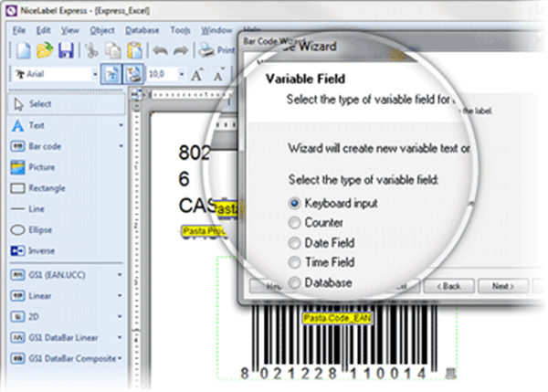Select the Counter radio option
548x392 pixels.
294,223
